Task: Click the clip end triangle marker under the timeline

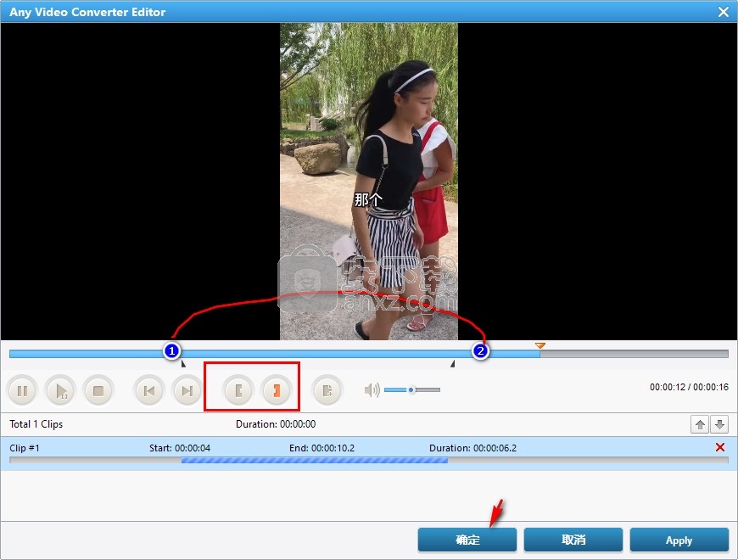Action: coord(452,364)
